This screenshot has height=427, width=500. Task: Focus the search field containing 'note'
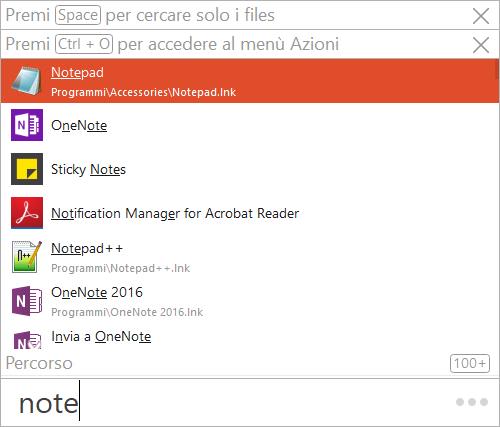(227, 403)
